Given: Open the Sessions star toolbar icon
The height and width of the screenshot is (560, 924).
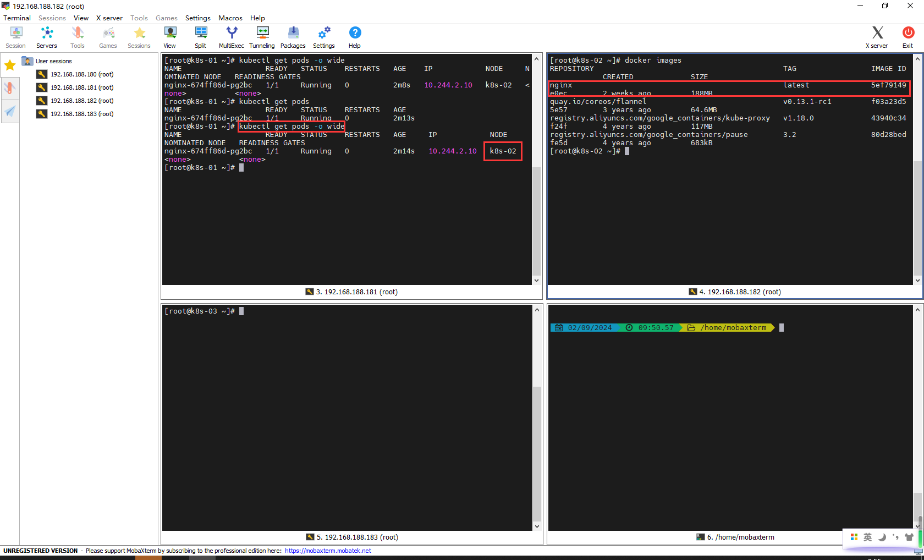Looking at the screenshot, I should (139, 37).
